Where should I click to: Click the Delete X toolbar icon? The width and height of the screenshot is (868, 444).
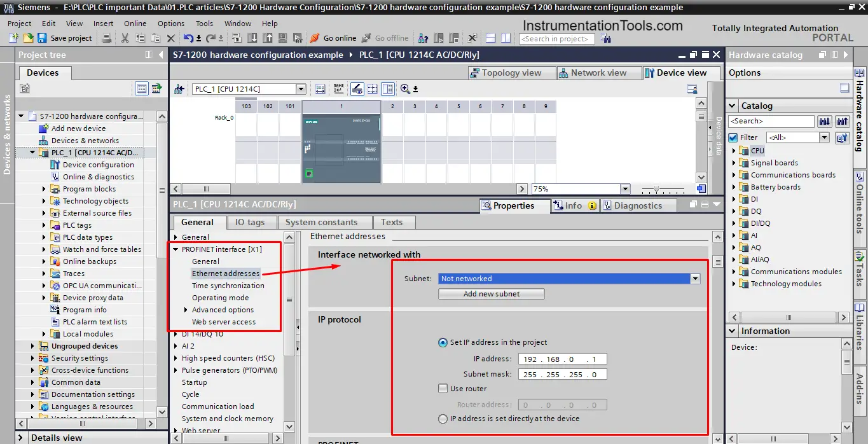(x=170, y=38)
